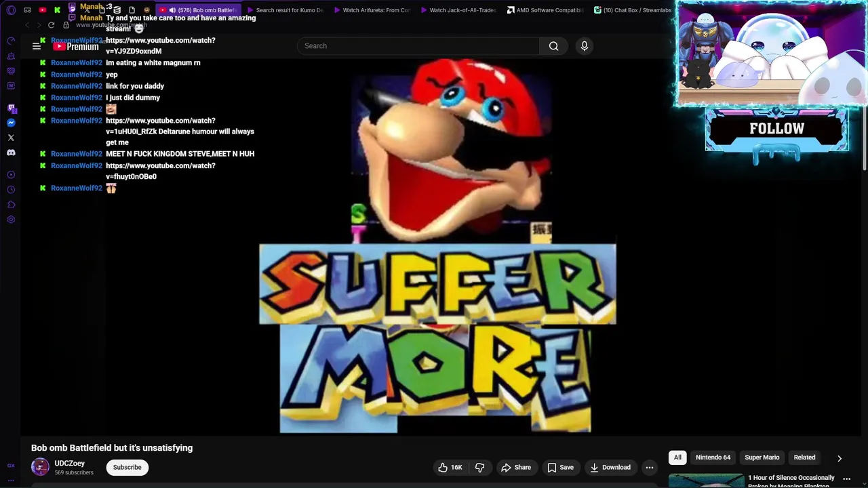
Task: Switch to Search result for Kumo tab
Action: 285,10
